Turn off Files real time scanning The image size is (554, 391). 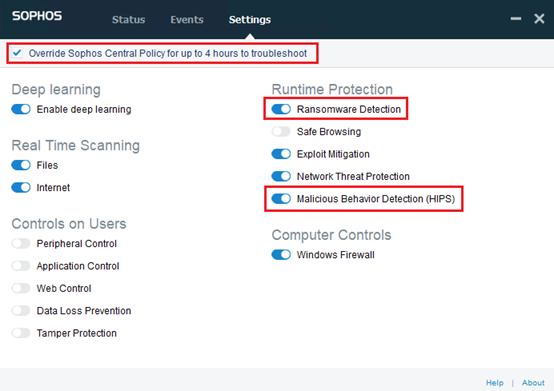21,165
